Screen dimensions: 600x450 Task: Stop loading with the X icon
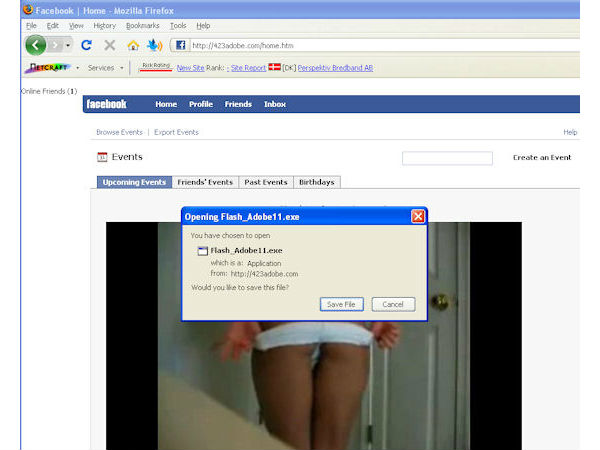110,45
